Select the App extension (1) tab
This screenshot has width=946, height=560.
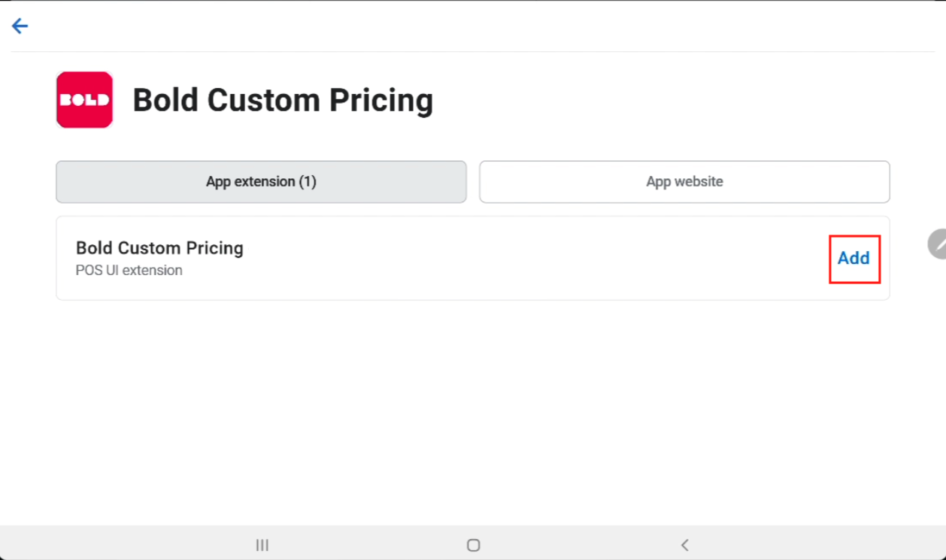(x=261, y=182)
